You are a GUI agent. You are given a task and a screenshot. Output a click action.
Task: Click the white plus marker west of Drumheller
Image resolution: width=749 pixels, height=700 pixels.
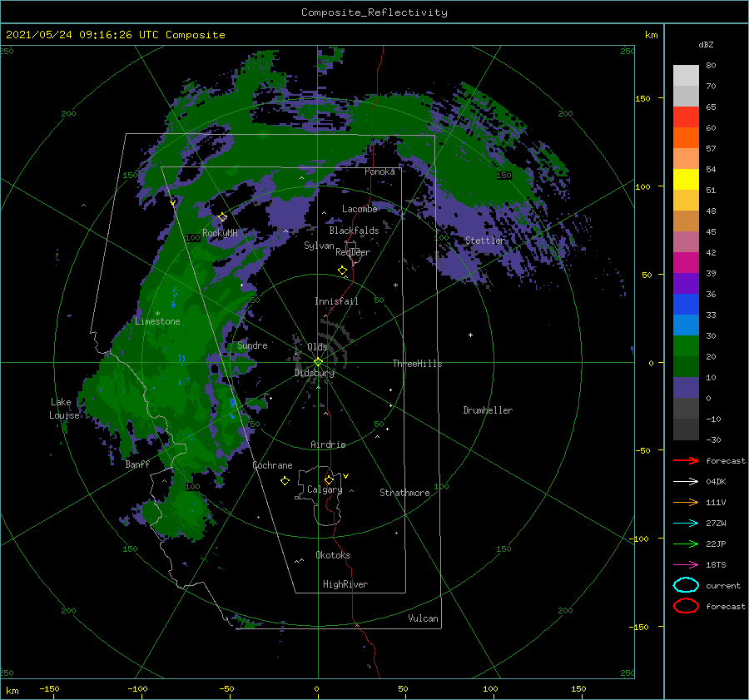[470, 335]
